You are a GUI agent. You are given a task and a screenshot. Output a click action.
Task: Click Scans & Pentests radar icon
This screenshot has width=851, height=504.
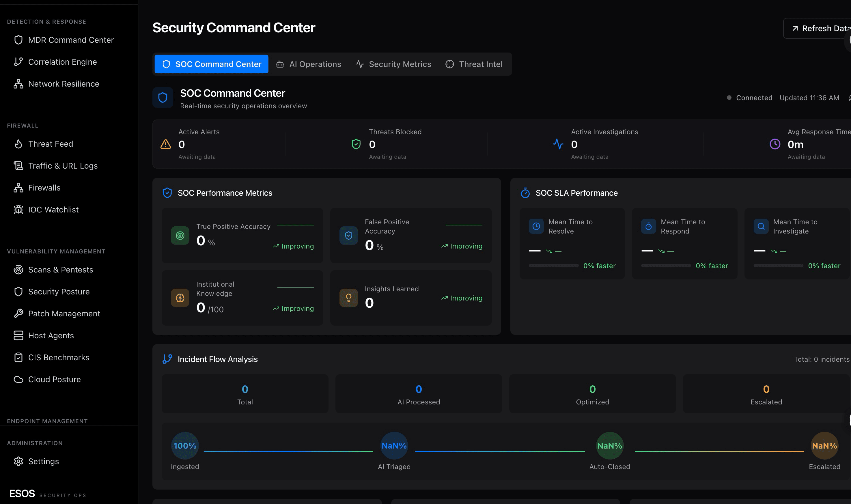coord(18,270)
